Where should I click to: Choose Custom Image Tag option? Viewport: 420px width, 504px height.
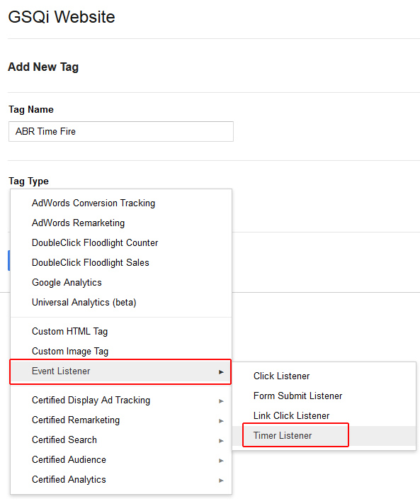coord(121,352)
